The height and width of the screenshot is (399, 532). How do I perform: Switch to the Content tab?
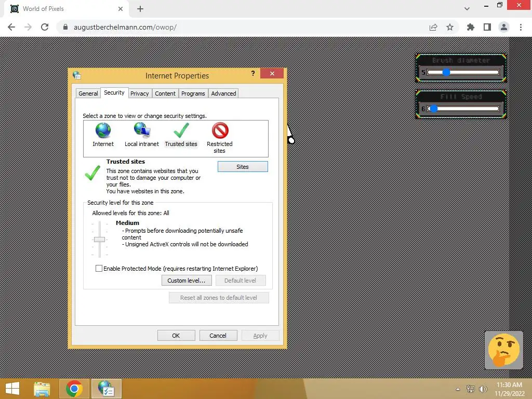(165, 94)
